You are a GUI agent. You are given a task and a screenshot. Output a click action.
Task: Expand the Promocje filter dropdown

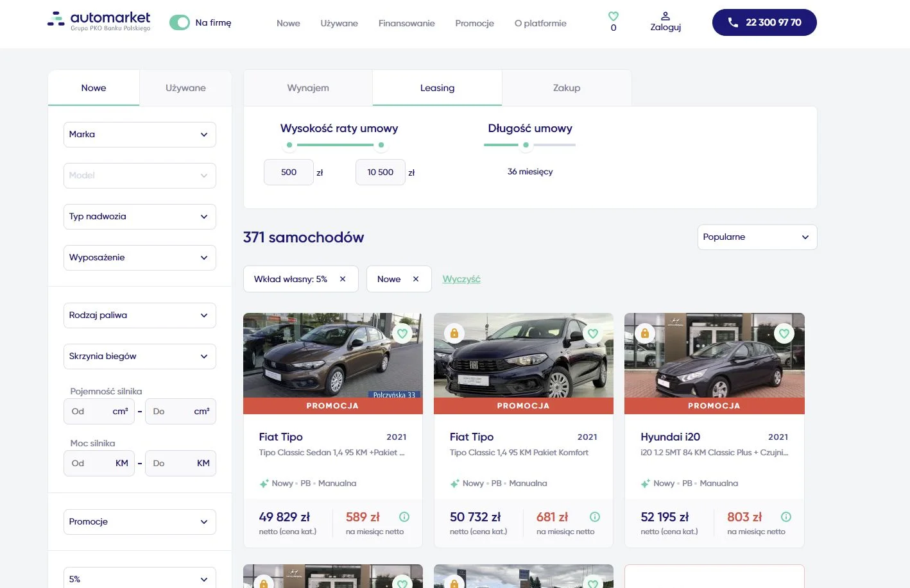140,522
